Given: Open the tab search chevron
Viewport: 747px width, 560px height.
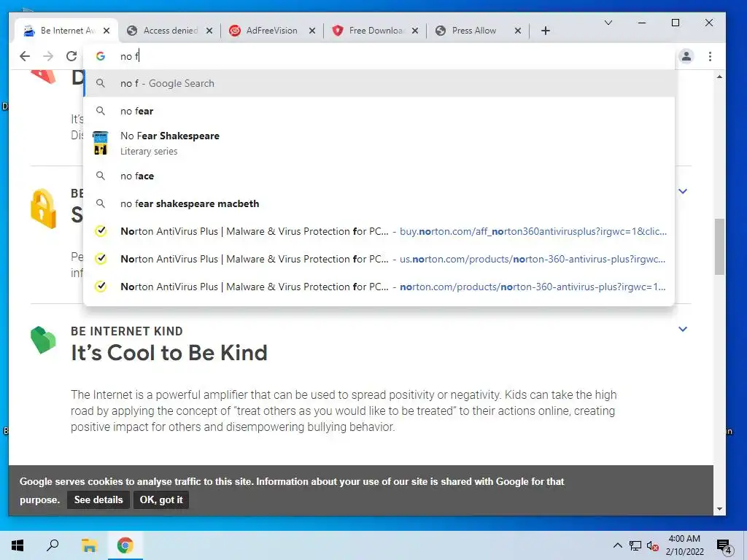Looking at the screenshot, I should [608, 23].
